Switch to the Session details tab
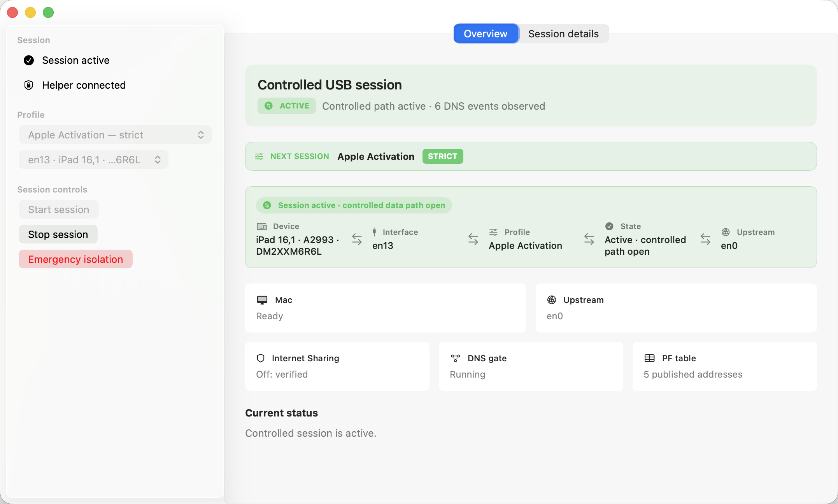This screenshot has width=838, height=504. tap(563, 33)
